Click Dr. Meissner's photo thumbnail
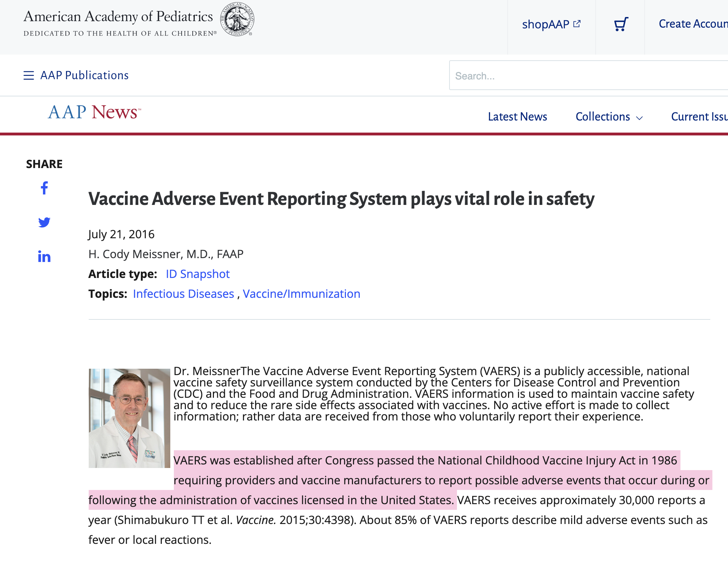 pos(129,418)
